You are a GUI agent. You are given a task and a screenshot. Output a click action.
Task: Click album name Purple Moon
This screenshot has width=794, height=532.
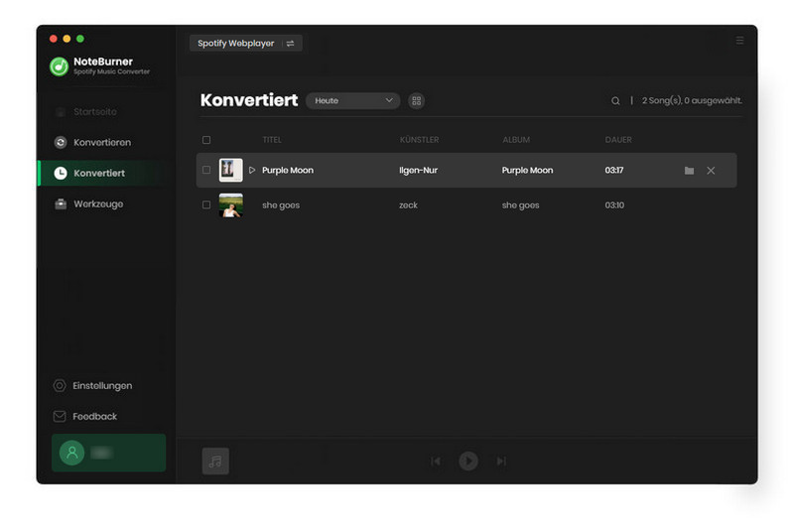[527, 170]
